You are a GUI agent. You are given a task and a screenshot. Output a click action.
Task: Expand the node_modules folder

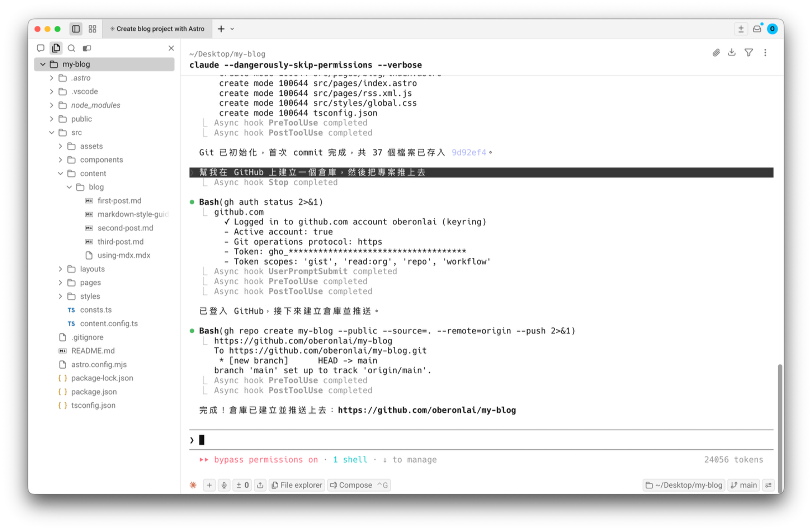pyautogui.click(x=52, y=105)
